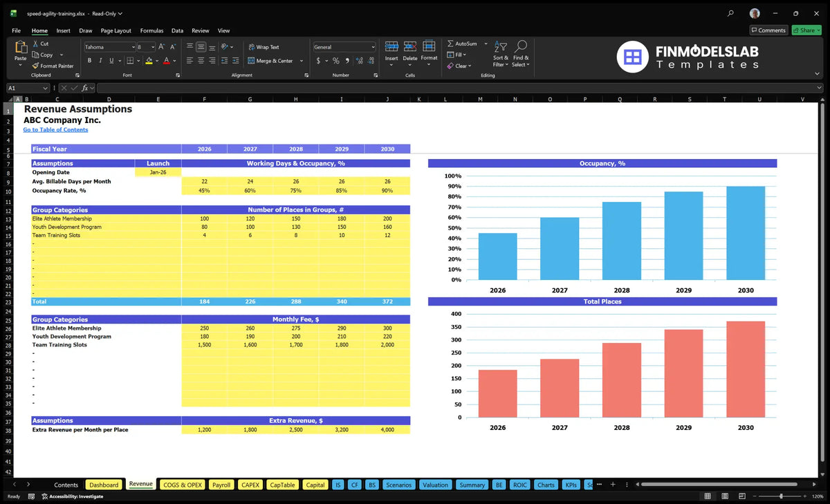
Task: Click the Insert Function fx icon
Action: point(86,88)
